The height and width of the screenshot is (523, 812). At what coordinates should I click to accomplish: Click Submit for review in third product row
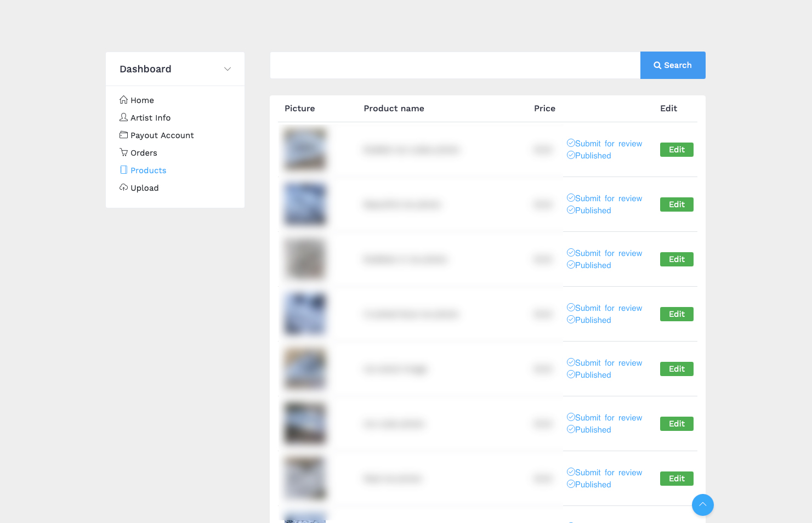point(604,253)
